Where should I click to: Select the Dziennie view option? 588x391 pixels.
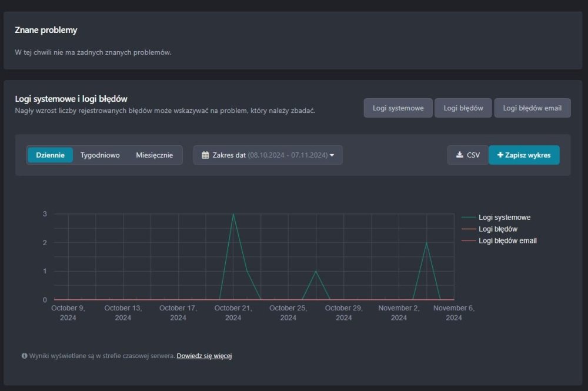50,155
